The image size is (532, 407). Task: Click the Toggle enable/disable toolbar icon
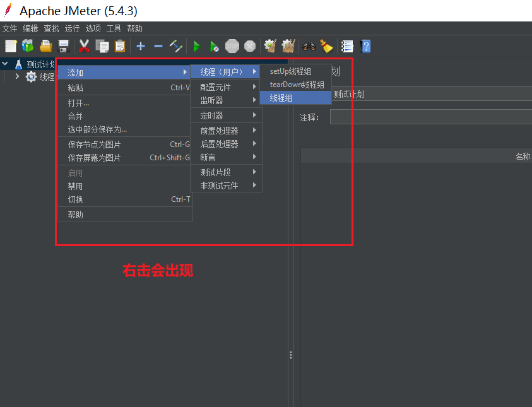[x=176, y=46]
